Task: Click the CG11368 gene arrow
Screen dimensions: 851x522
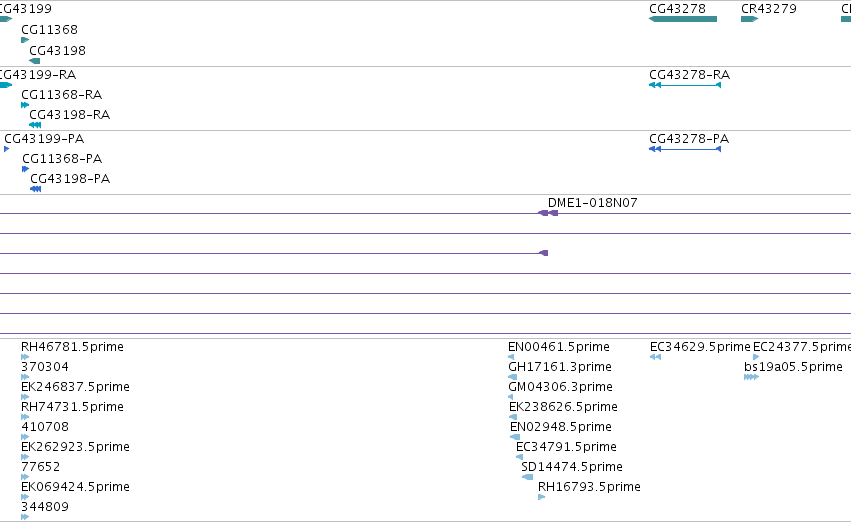Action: point(25,40)
